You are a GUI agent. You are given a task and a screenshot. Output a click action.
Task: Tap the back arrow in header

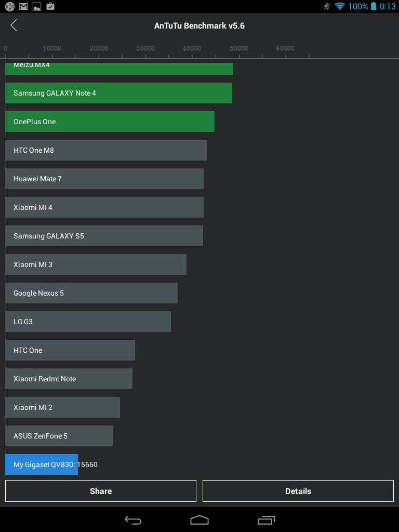(14, 25)
